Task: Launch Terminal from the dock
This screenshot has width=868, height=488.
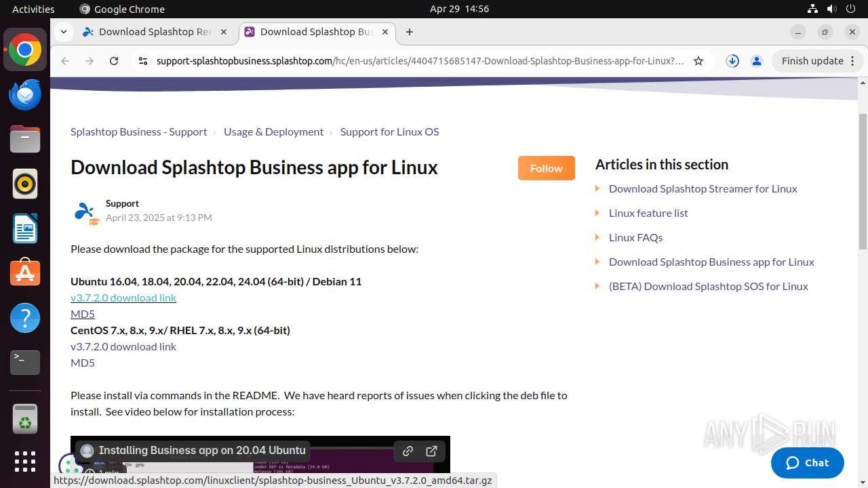Action: coord(25,363)
